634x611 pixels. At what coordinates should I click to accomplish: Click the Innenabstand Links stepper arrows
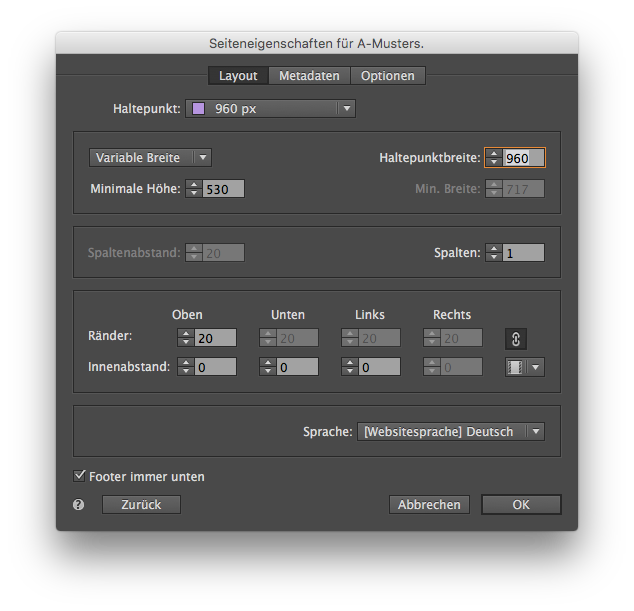coord(350,367)
